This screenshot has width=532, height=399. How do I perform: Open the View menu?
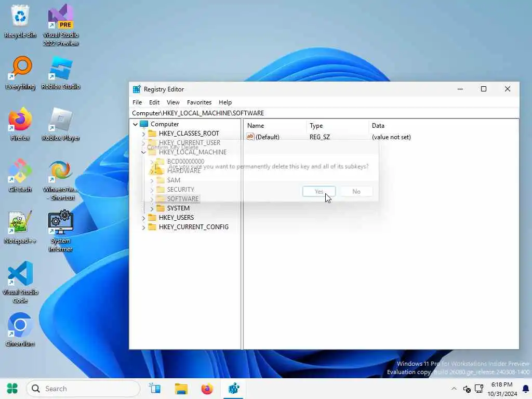tap(173, 102)
